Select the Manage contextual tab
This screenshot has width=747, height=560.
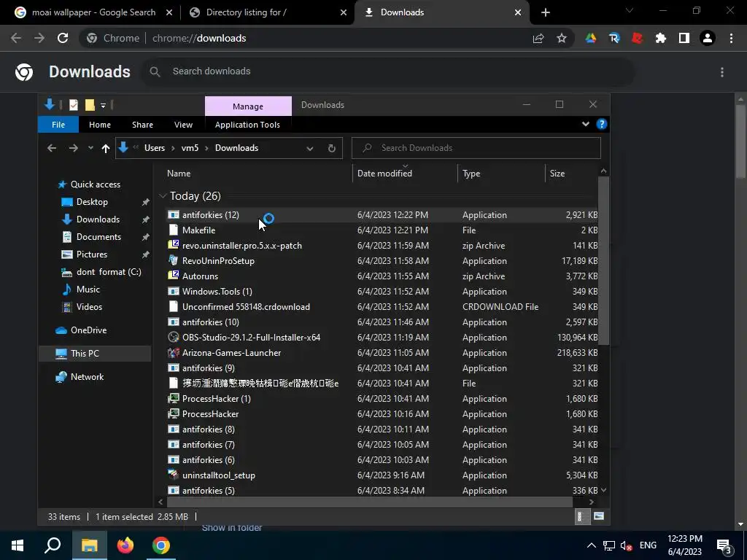coord(248,106)
